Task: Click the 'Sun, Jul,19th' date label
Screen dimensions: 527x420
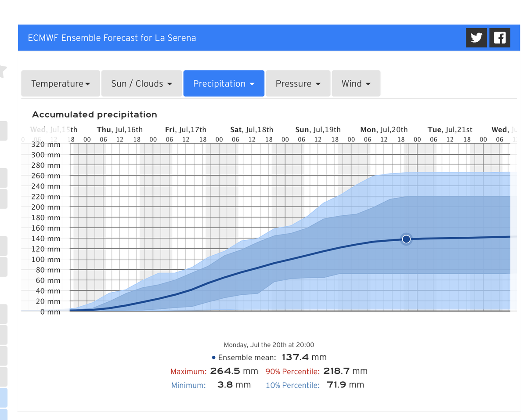Action: pyautogui.click(x=318, y=130)
